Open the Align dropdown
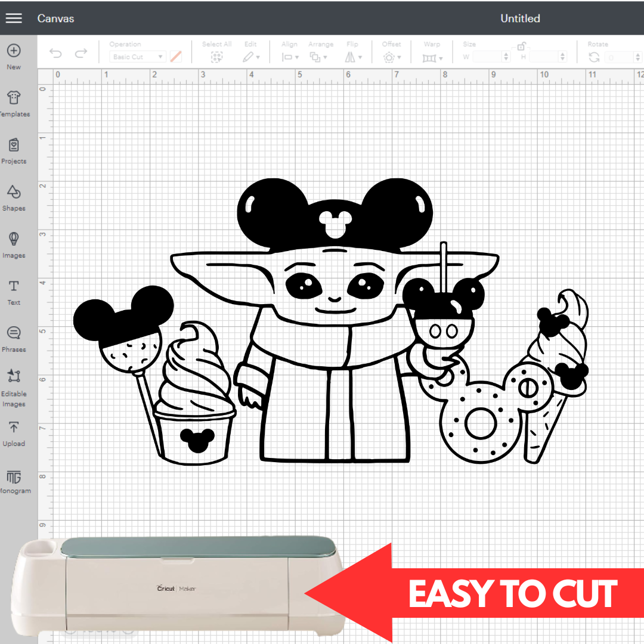Image resolution: width=644 pixels, height=644 pixels. pos(290,57)
